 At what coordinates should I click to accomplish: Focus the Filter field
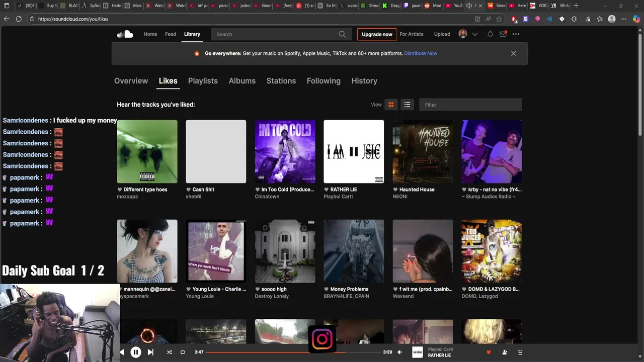470,105
